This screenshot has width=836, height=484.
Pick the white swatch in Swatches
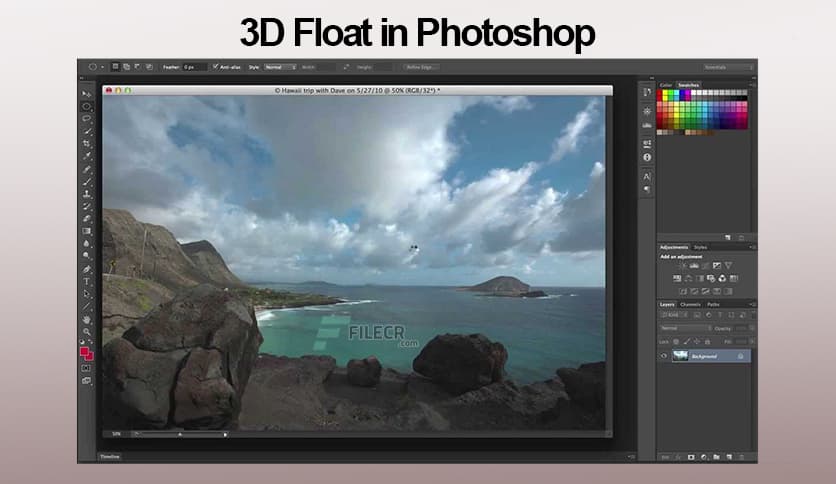pyautogui.click(x=693, y=93)
